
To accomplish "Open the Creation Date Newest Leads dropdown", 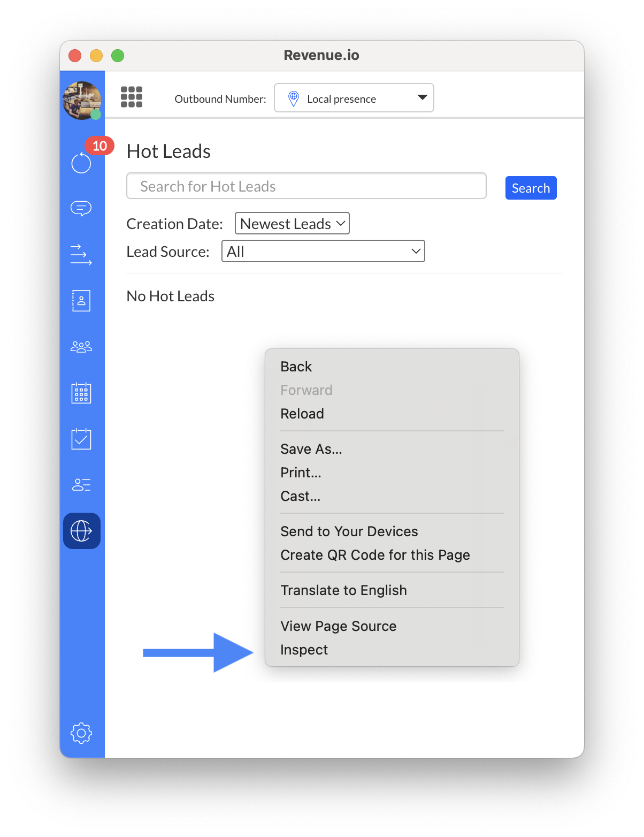I will pyautogui.click(x=292, y=224).
